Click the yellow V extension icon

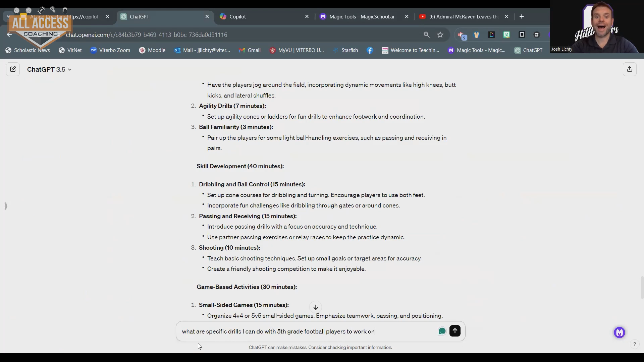click(x=476, y=35)
